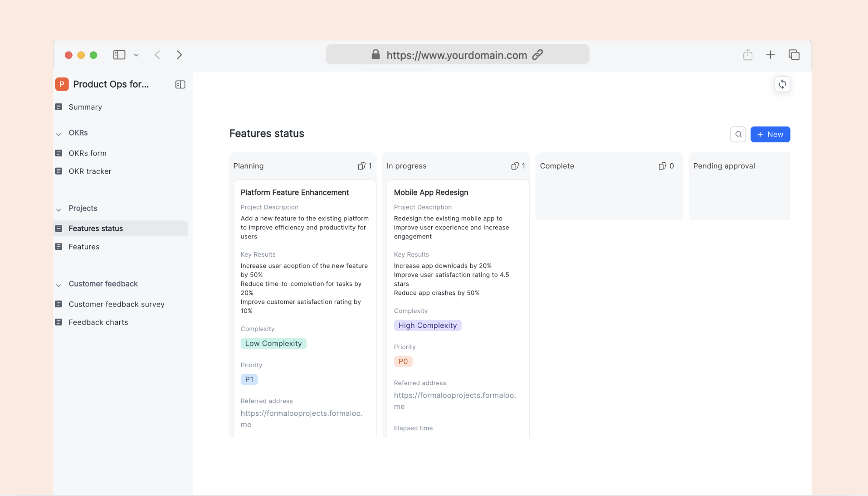Click the Low Complexity tag
868x496 pixels.
pos(273,344)
